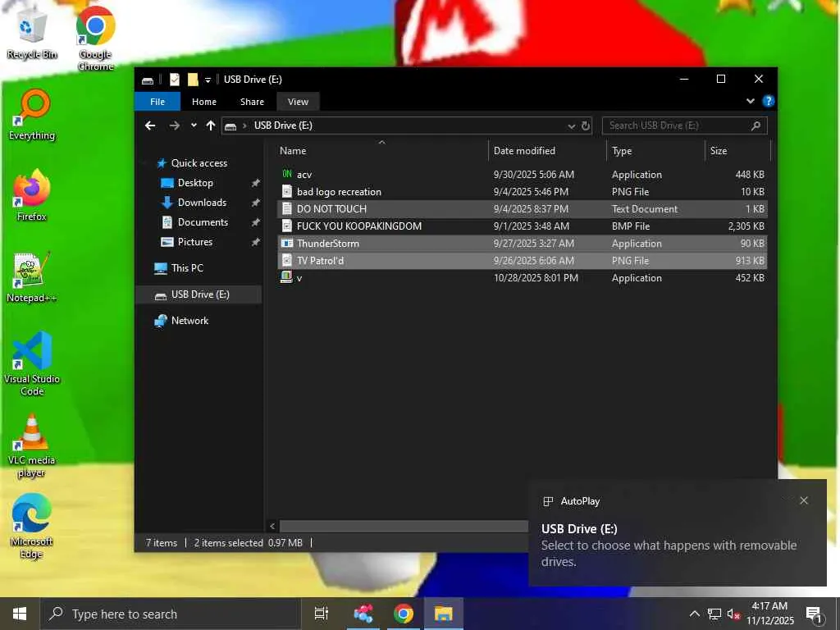Switch to the Home ribbon tab
The height and width of the screenshot is (630, 840).
point(204,101)
